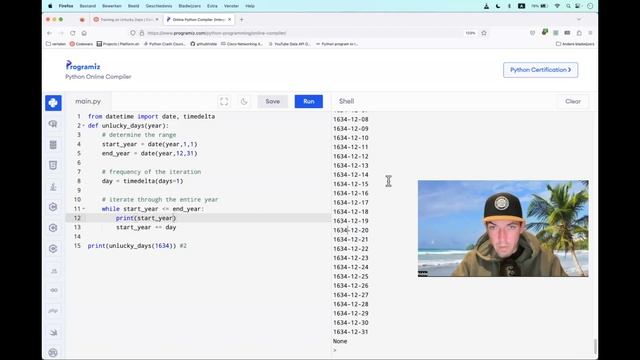Open the github bookmark
This screenshot has width=640, height=360.
tap(204, 44)
